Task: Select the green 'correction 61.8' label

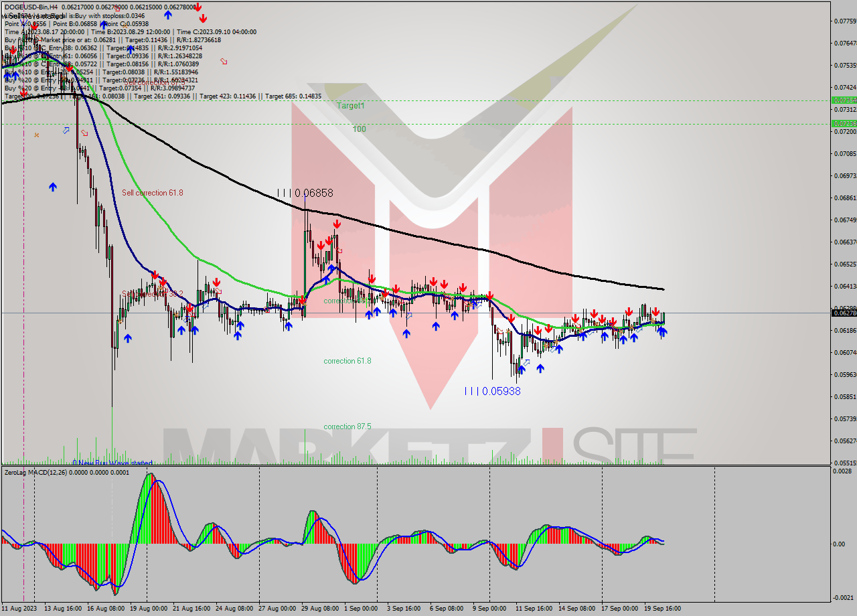Action: 347,361
